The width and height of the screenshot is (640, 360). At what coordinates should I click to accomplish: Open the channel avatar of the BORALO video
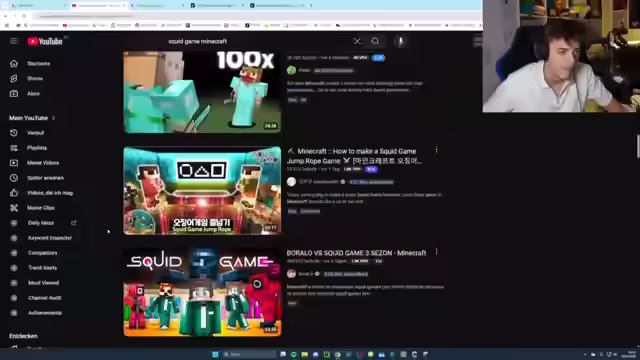tap(291, 274)
